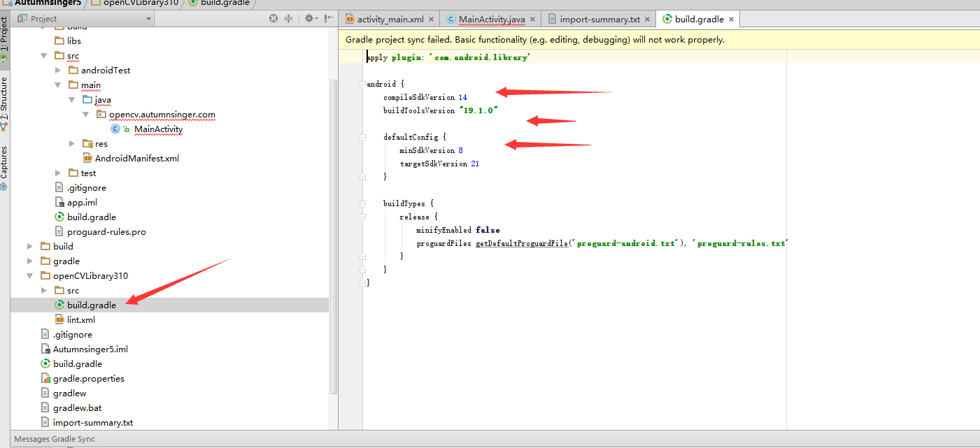Close the activity_main.xml tab

click(x=431, y=20)
